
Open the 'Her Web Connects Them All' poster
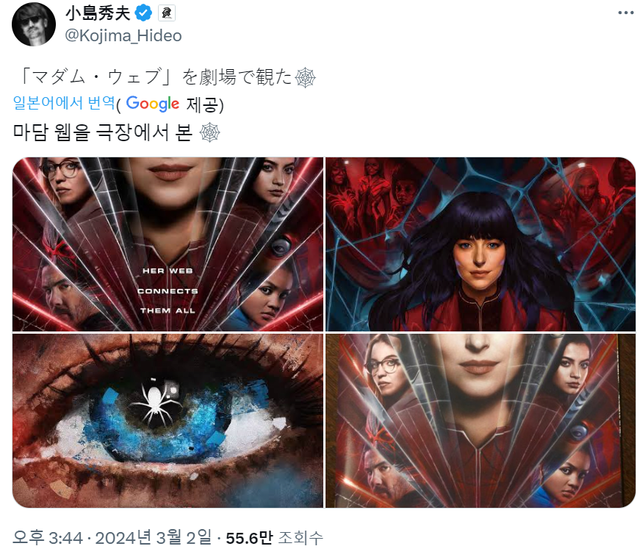168,244
